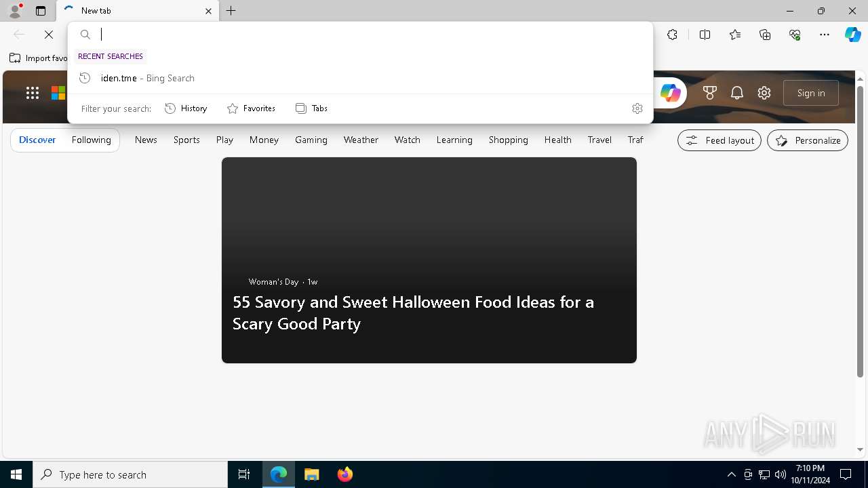This screenshot has width=868, height=488.
Task: Click the page vertical scrollbar
Action: pos(860,230)
